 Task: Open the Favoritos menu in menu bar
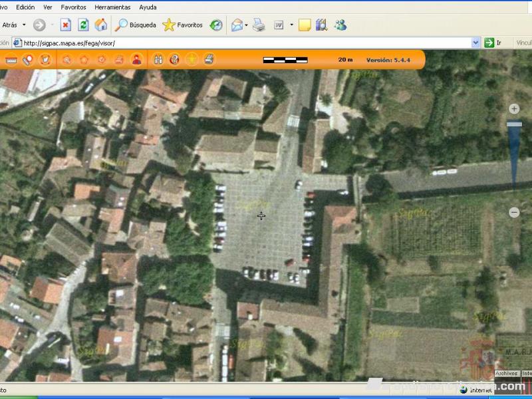(x=73, y=7)
